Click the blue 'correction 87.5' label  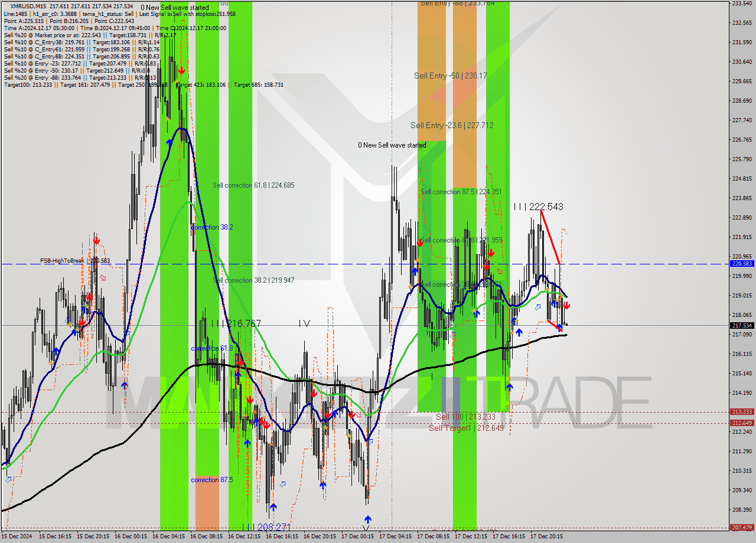pos(211,480)
